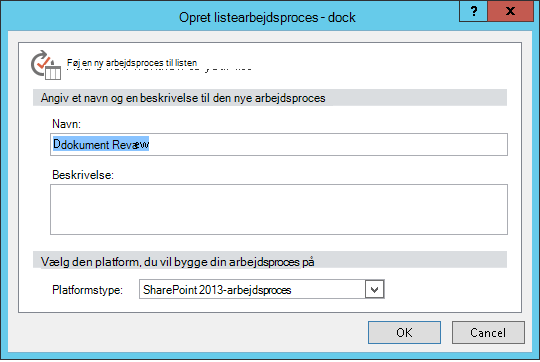Click the 'Platformstype:' label
The height and width of the screenshot is (362, 540).
point(87,290)
